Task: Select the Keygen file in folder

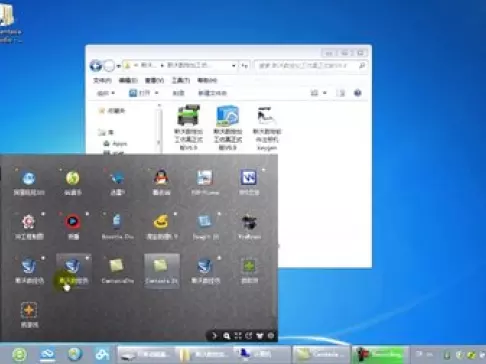Action: click(267, 128)
